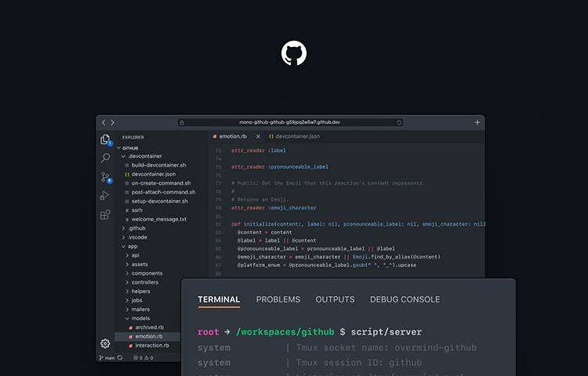Click the Manage gear icon

point(105,343)
